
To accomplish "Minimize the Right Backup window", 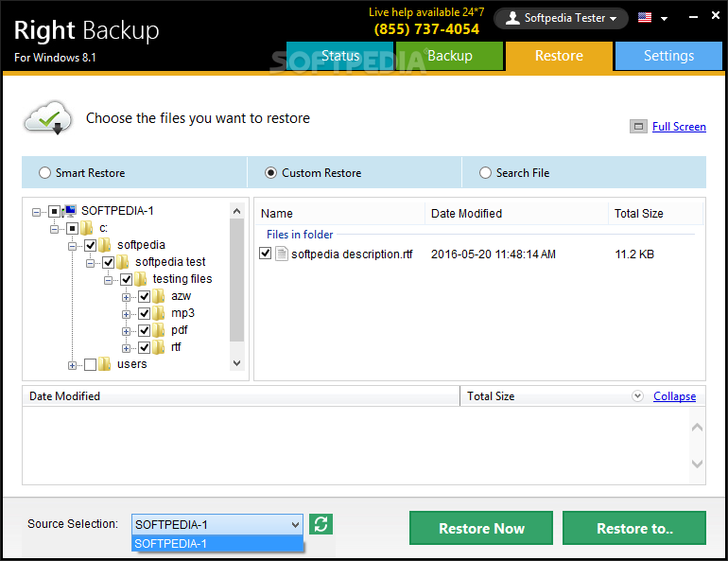I will coord(693,17).
